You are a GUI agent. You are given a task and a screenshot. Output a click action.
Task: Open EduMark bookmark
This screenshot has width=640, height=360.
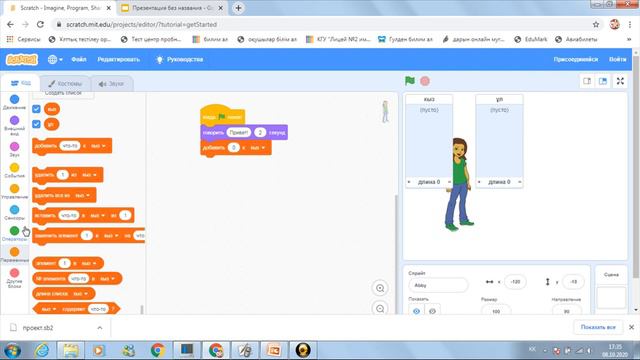point(531,39)
